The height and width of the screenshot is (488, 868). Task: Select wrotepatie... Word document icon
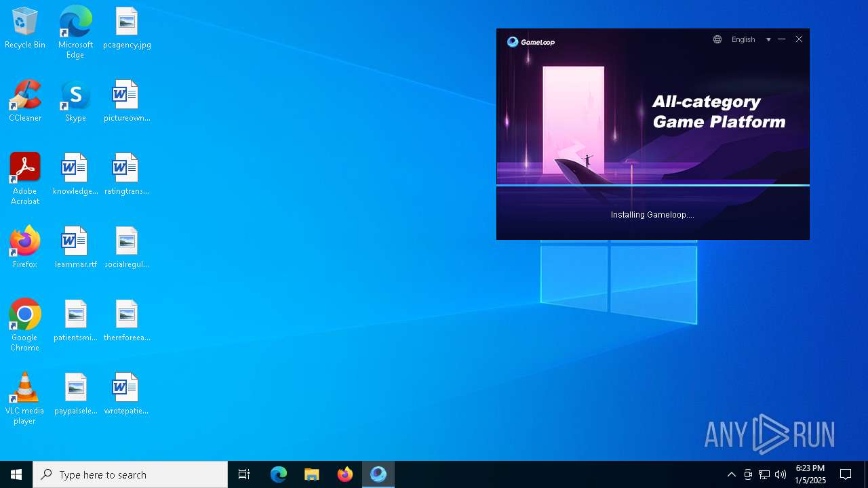(127, 394)
